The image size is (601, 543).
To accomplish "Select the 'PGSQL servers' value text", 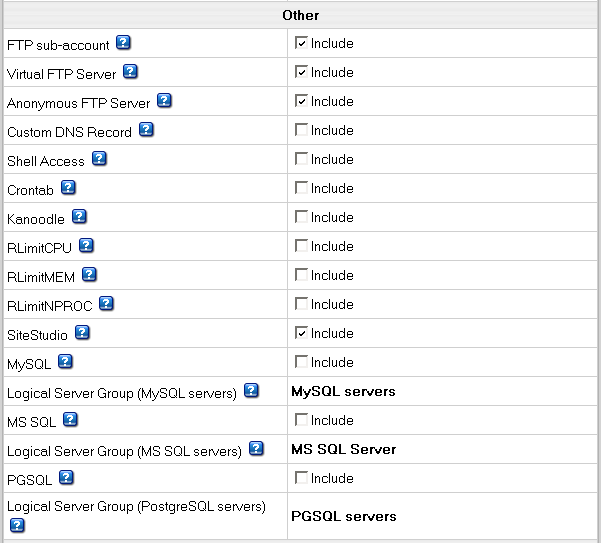I will 344,516.
